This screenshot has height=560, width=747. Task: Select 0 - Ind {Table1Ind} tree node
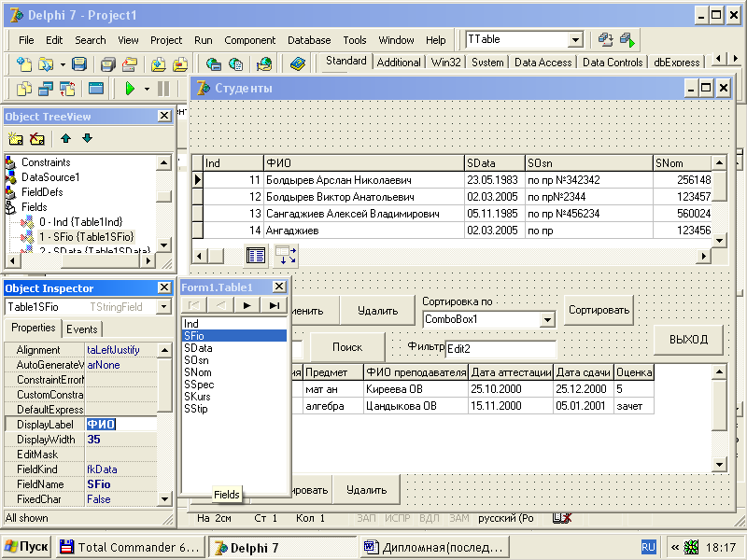pyautogui.click(x=81, y=222)
